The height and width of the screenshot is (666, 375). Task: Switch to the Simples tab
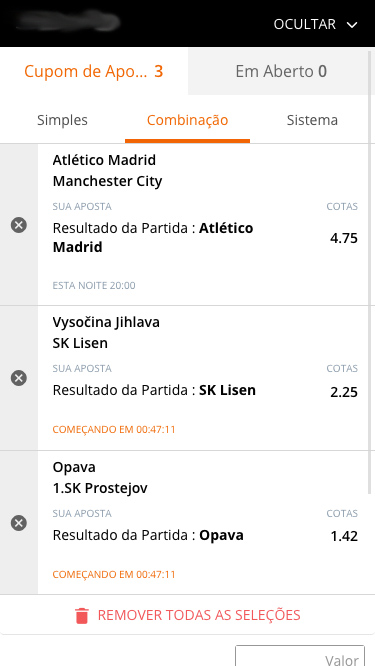[x=62, y=120]
